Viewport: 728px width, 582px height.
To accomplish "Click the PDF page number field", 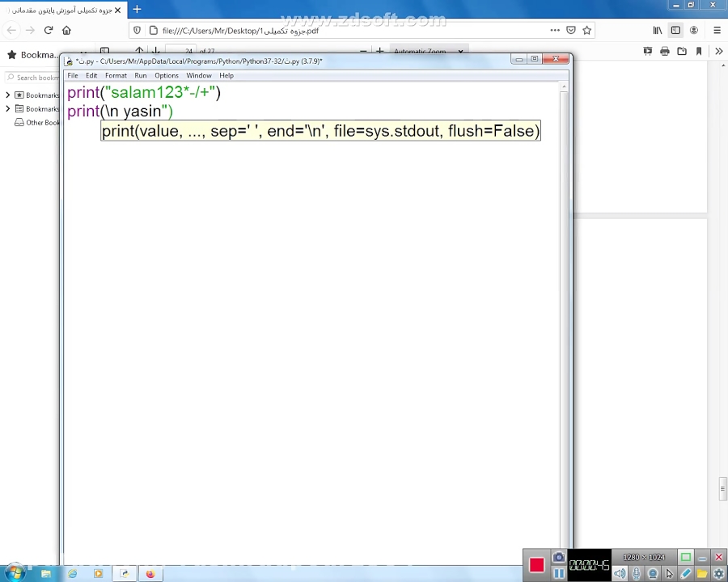I will pos(181,50).
